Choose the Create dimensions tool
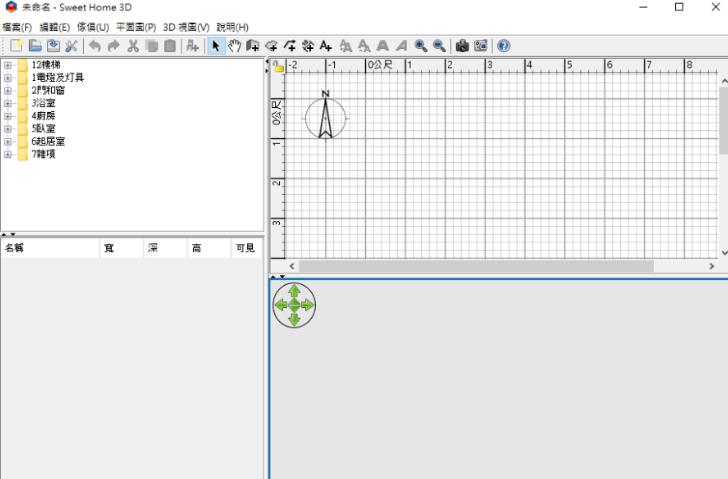 tap(308, 45)
